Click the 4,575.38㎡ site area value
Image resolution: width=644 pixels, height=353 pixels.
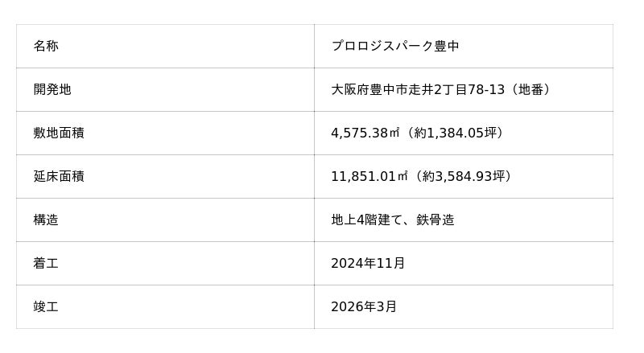coord(365,133)
